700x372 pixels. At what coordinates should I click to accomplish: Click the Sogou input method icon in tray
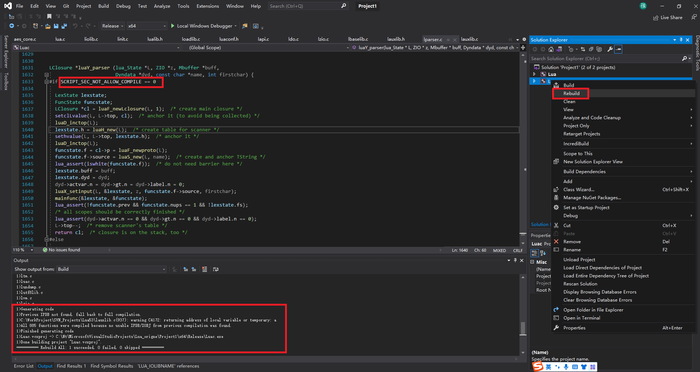539,367
